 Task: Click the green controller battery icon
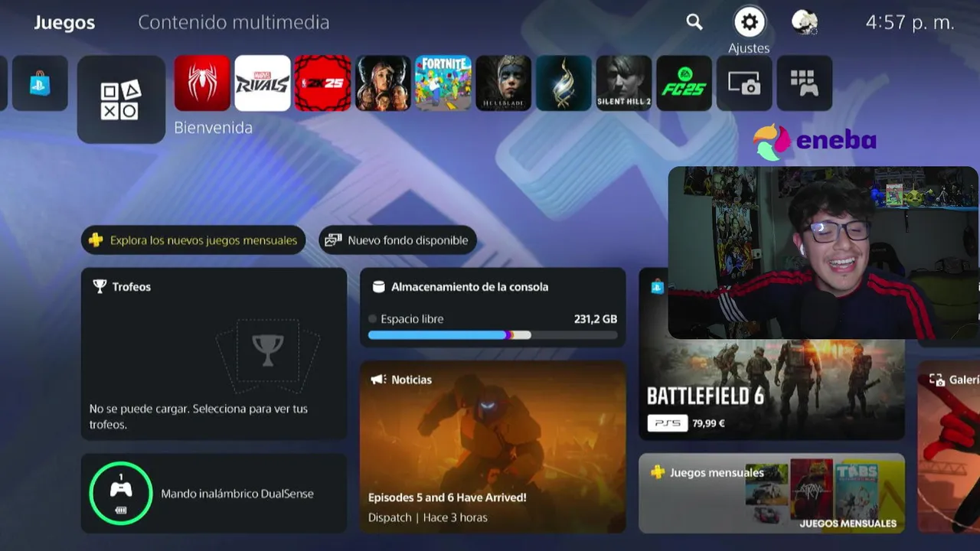121,494
